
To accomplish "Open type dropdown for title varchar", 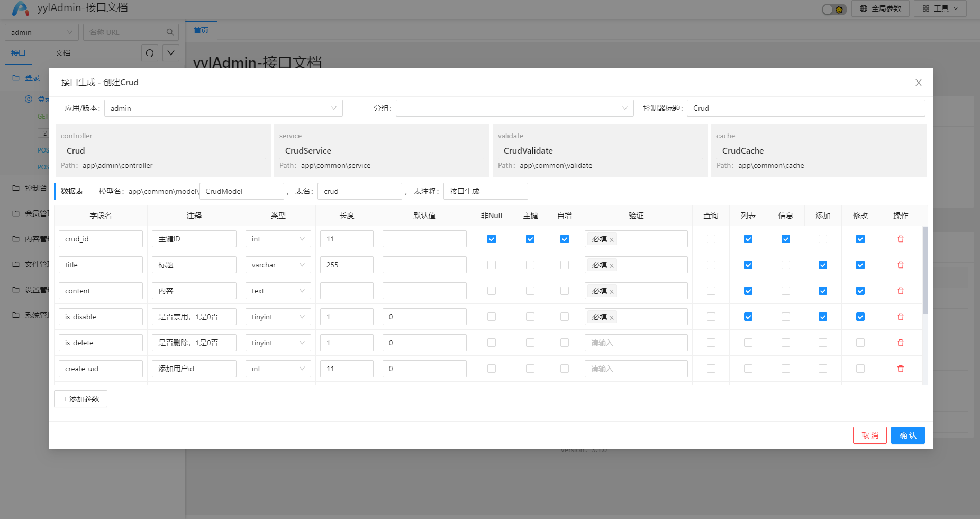I will tap(278, 265).
